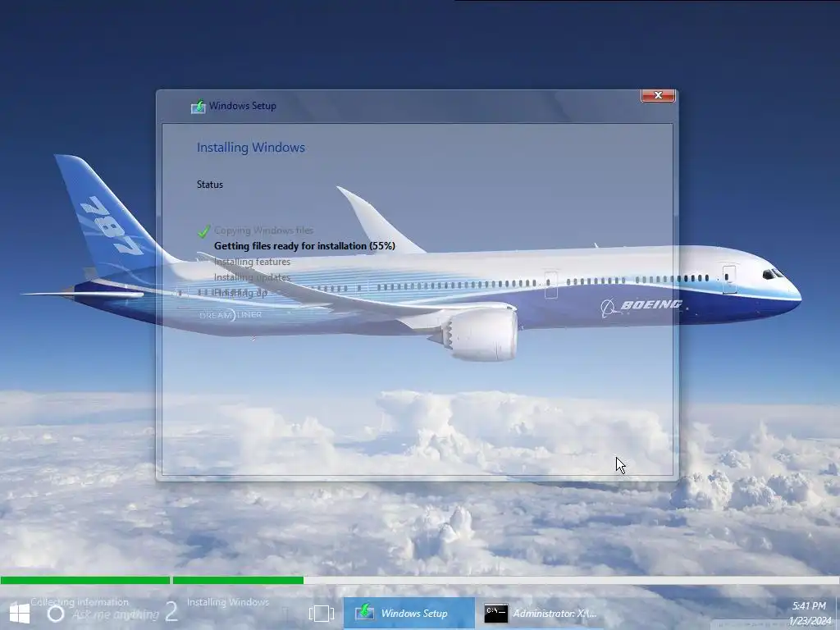Screen dimensions: 840x630
Task: Click the Installing updates step
Action: click(x=252, y=277)
